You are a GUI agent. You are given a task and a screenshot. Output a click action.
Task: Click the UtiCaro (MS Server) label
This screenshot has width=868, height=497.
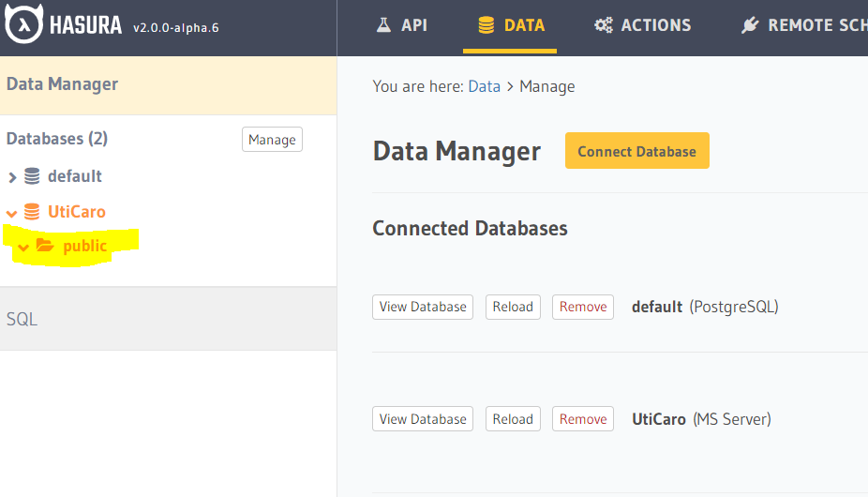point(701,419)
